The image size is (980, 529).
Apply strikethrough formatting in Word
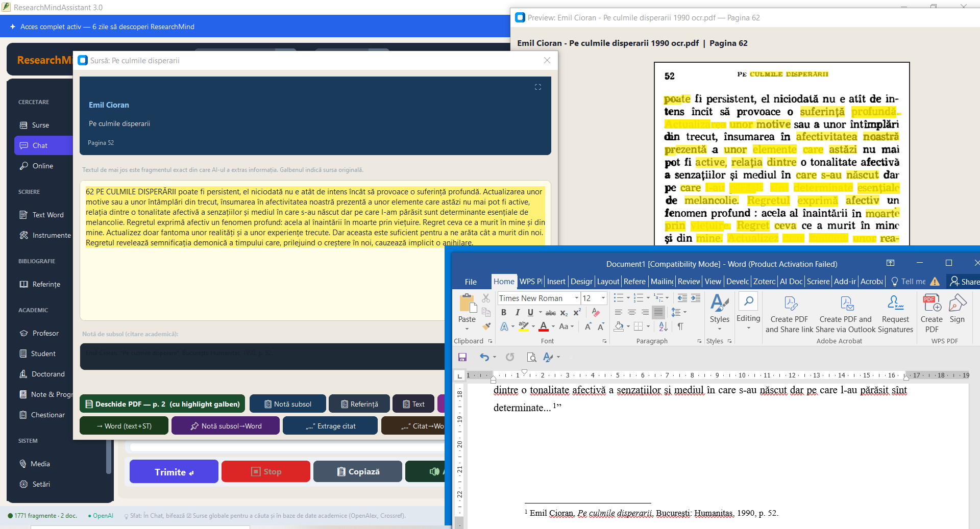[x=551, y=313]
